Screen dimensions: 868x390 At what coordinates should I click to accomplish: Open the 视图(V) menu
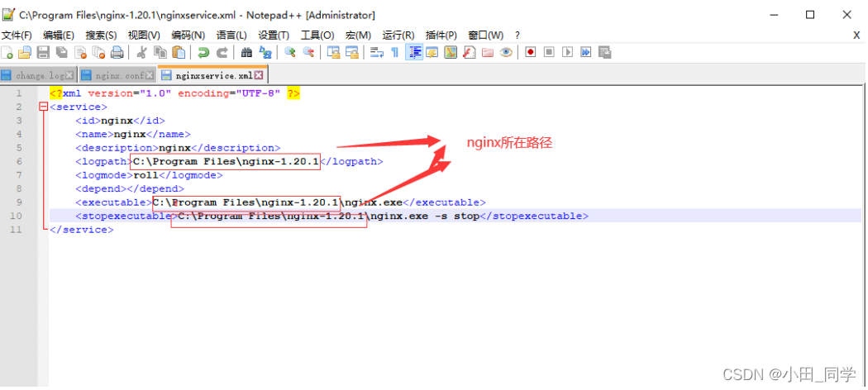(144, 36)
